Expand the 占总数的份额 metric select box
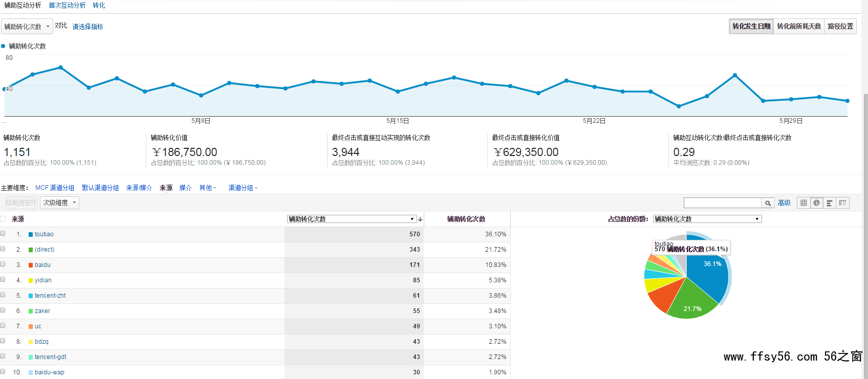The width and height of the screenshot is (868, 379). pyautogui.click(x=707, y=219)
